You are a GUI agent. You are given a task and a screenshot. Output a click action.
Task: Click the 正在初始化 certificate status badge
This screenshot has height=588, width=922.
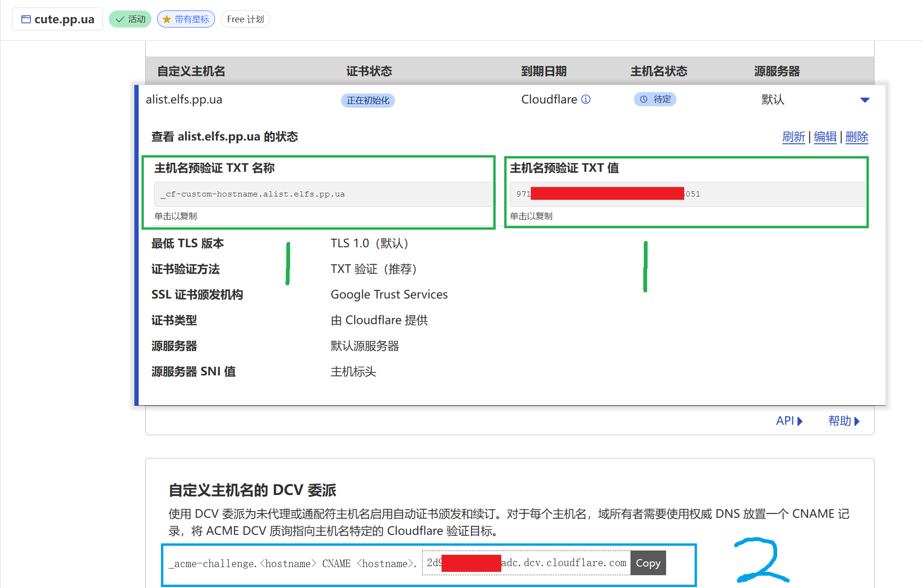click(368, 100)
